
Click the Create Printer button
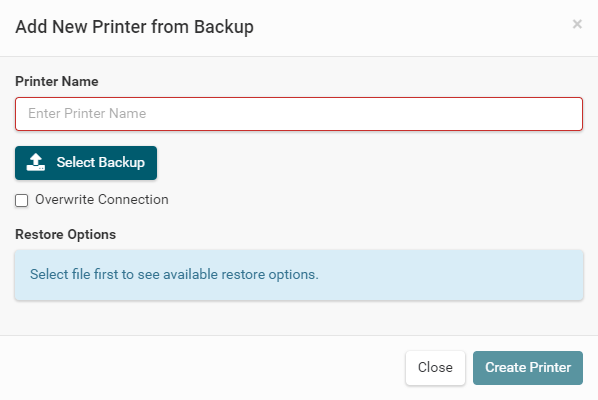pos(528,368)
